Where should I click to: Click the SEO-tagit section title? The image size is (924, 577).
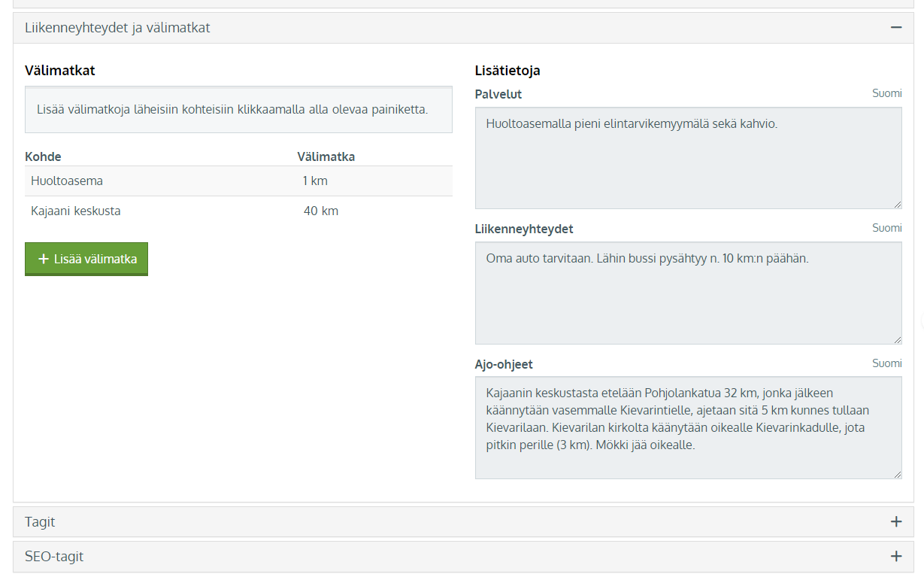pos(54,557)
